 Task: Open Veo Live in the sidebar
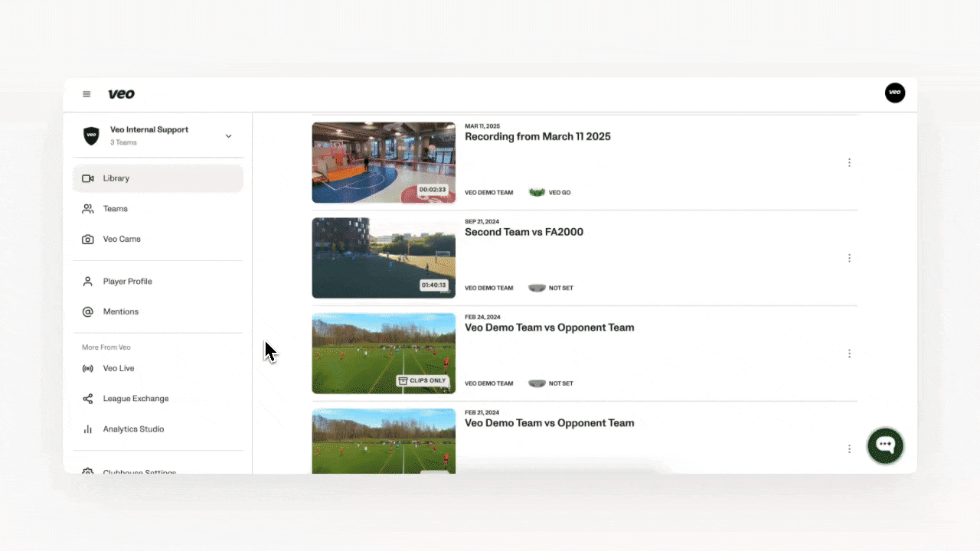(x=158, y=369)
